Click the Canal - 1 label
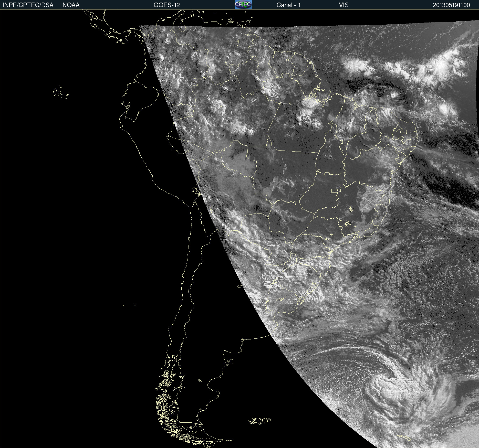Image resolution: width=479 pixels, height=448 pixels. [288, 5]
